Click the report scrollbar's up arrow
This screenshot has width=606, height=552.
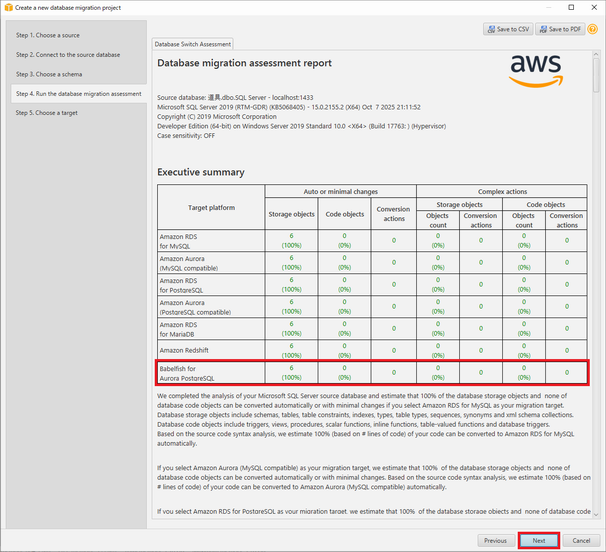[597, 54]
